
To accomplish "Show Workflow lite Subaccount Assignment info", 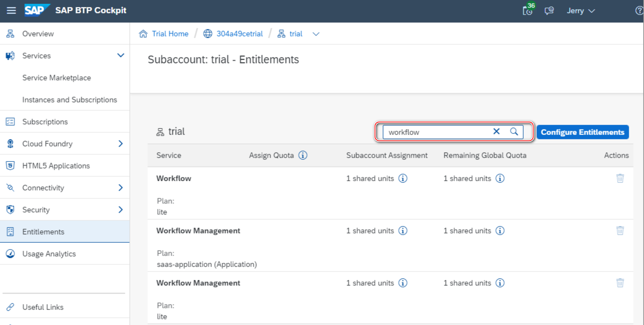I will (403, 178).
